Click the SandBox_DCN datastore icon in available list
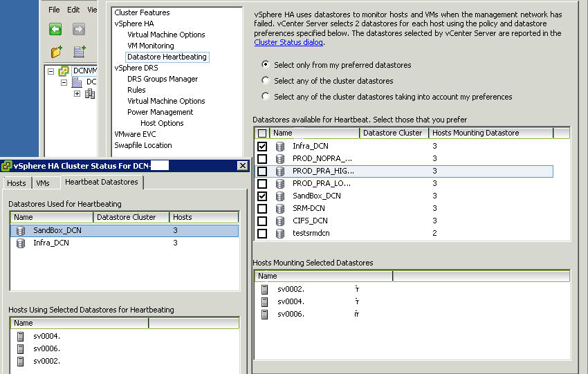The image size is (588, 374). [280, 196]
